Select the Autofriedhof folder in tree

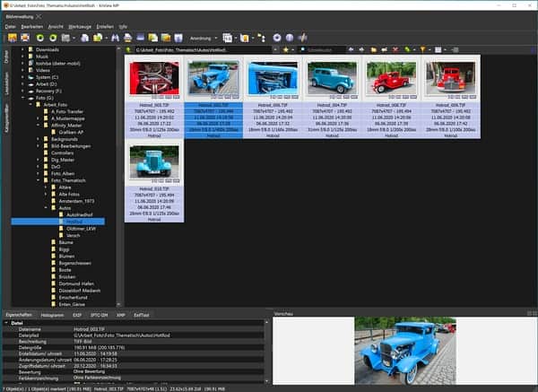(79, 215)
